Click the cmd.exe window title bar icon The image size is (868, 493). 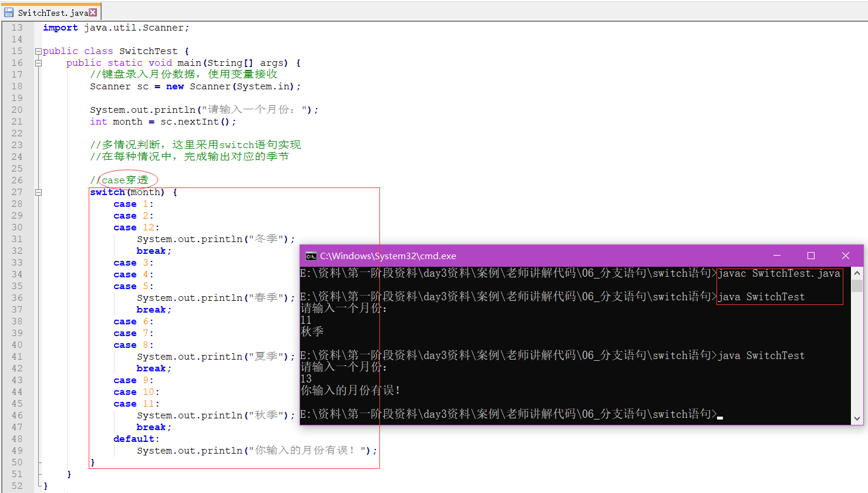click(x=311, y=256)
